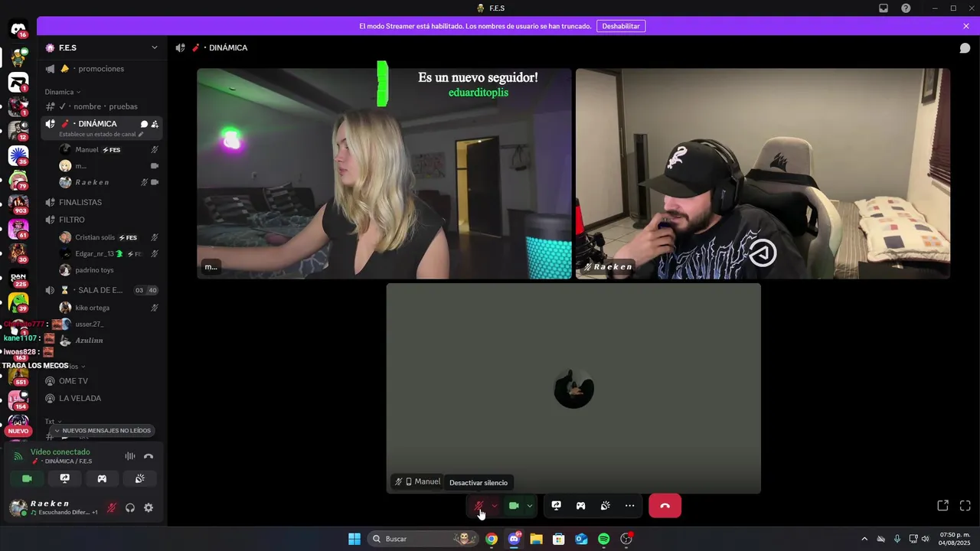Select padrino toys in FILTRO channel
Image resolution: width=980 pixels, height=551 pixels.
(x=109, y=270)
